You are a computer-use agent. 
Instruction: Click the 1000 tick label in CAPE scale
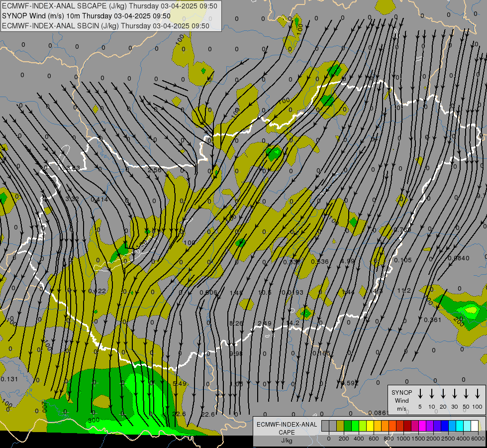coord(403,439)
